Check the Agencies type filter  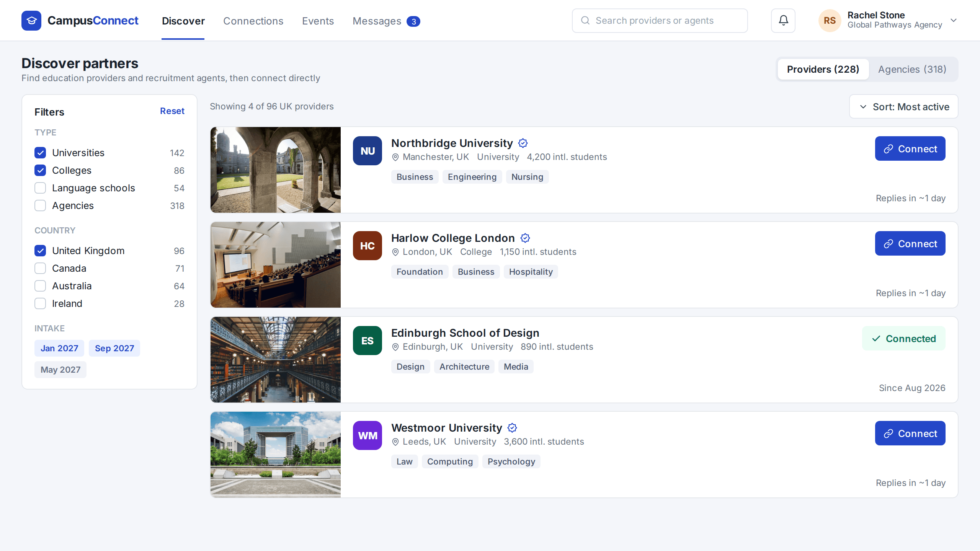(x=40, y=205)
